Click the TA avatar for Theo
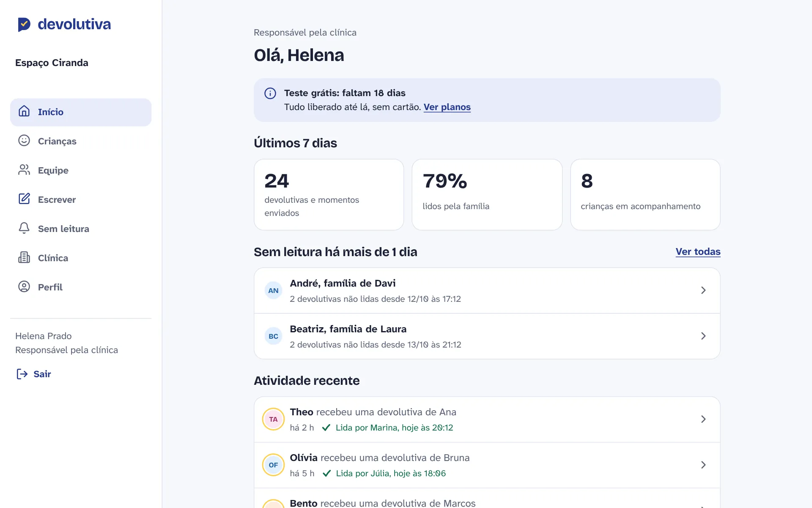Image resolution: width=812 pixels, height=508 pixels. [273, 419]
